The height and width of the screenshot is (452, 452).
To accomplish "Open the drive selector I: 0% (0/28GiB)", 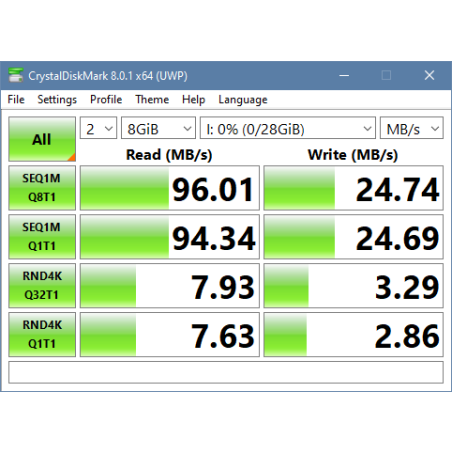I will tap(288, 128).
